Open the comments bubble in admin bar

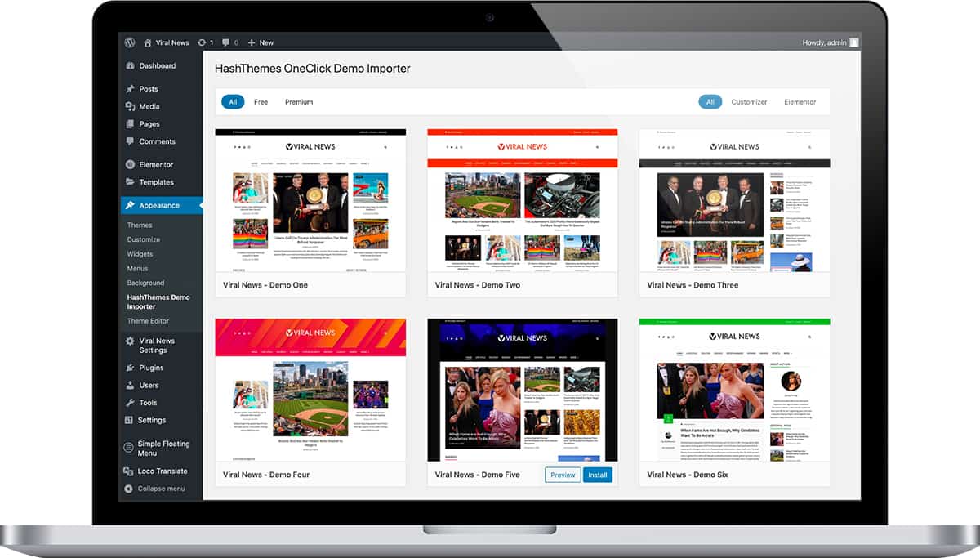[225, 42]
